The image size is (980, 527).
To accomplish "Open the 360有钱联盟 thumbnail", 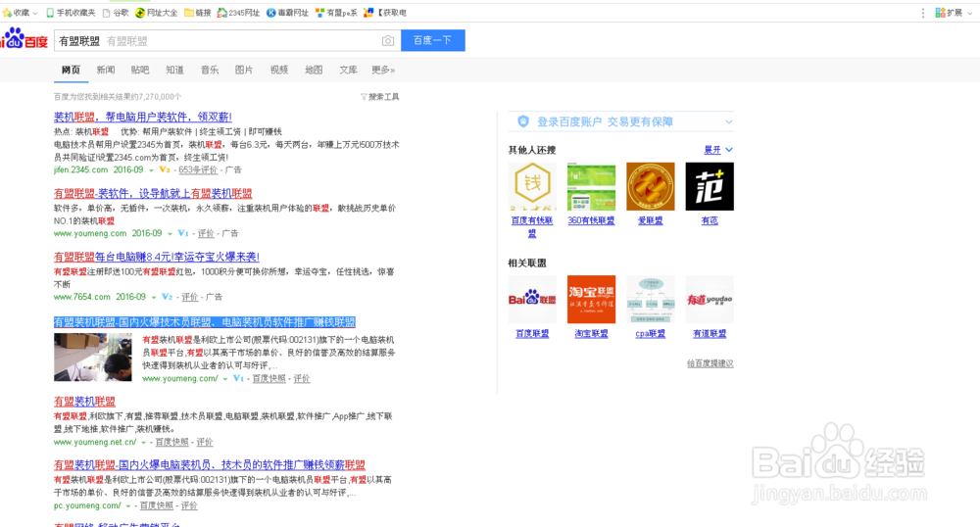I will (x=591, y=186).
